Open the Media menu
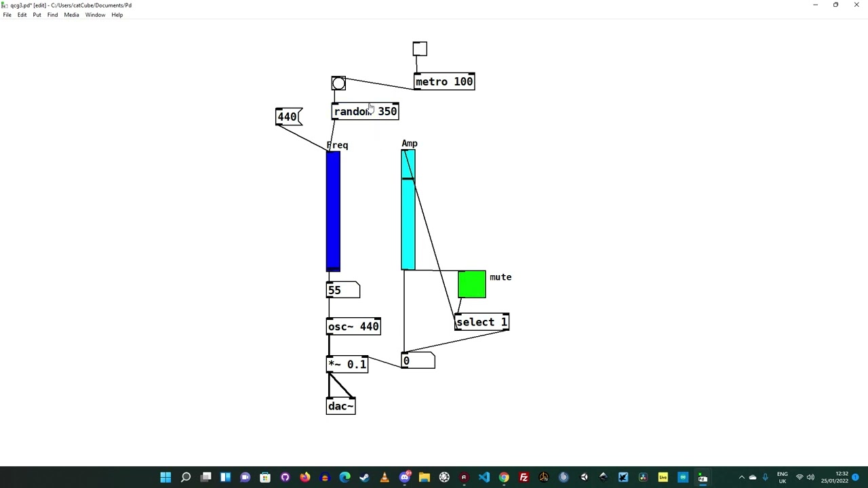The height and width of the screenshot is (488, 868). point(71,15)
